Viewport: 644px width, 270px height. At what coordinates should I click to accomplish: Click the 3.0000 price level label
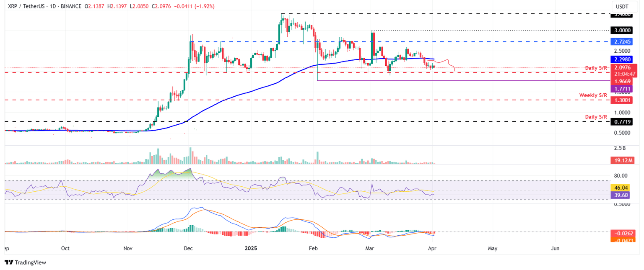(622, 30)
